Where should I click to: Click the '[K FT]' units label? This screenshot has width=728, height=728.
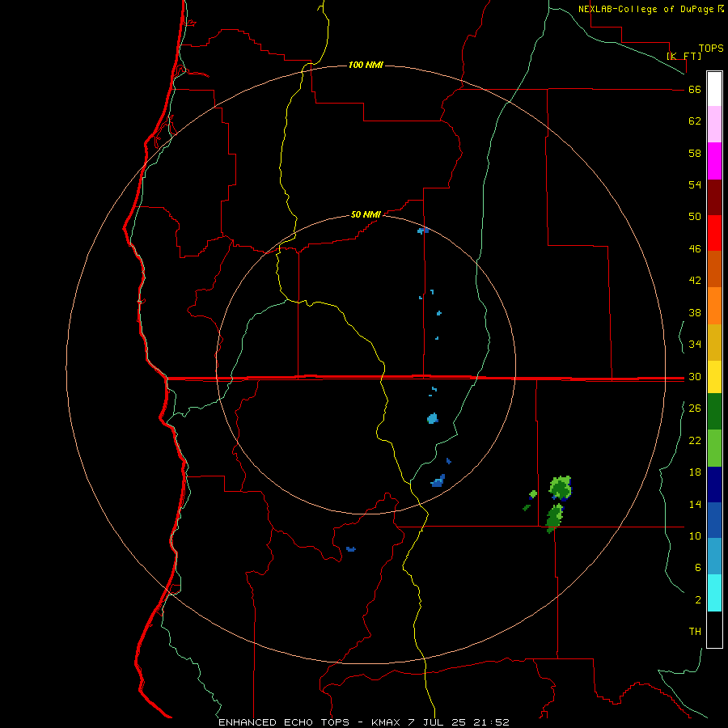pyautogui.click(x=684, y=56)
